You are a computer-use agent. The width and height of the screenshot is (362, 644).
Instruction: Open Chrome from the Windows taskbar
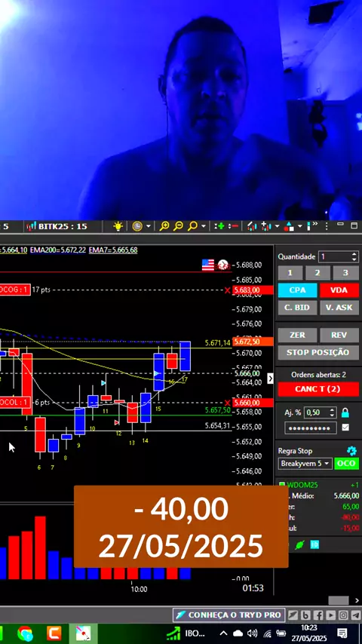click(25, 633)
